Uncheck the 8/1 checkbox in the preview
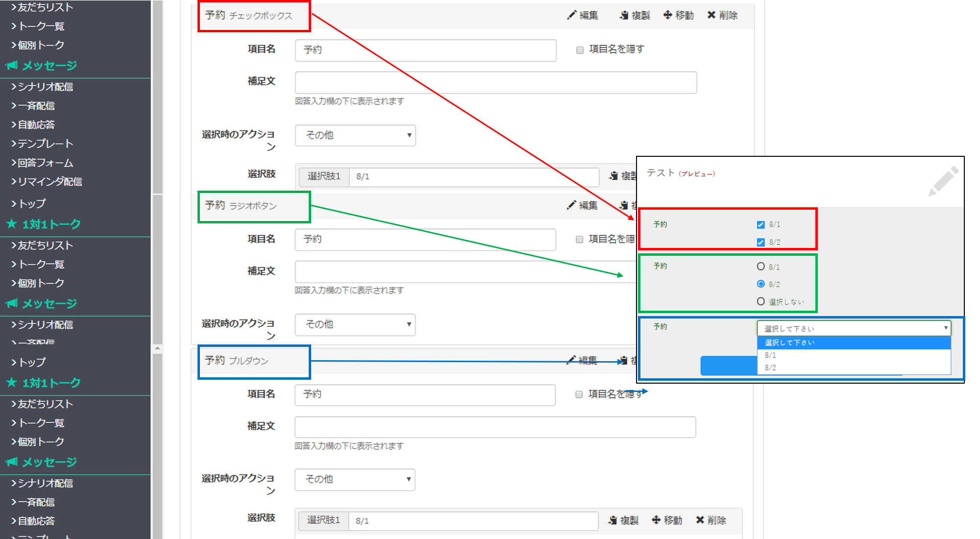The image size is (980, 539). pyautogui.click(x=760, y=225)
